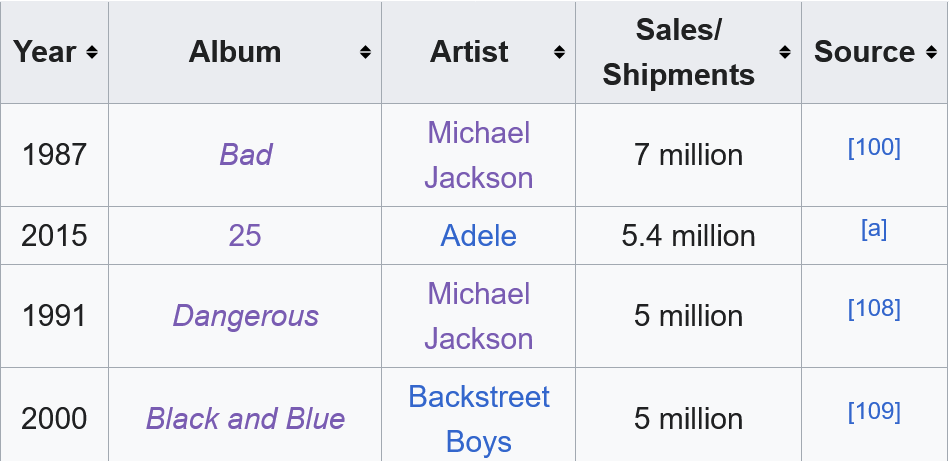Follow footnote reference [a]
This screenshot has width=949, height=461.
pyautogui.click(x=874, y=229)
